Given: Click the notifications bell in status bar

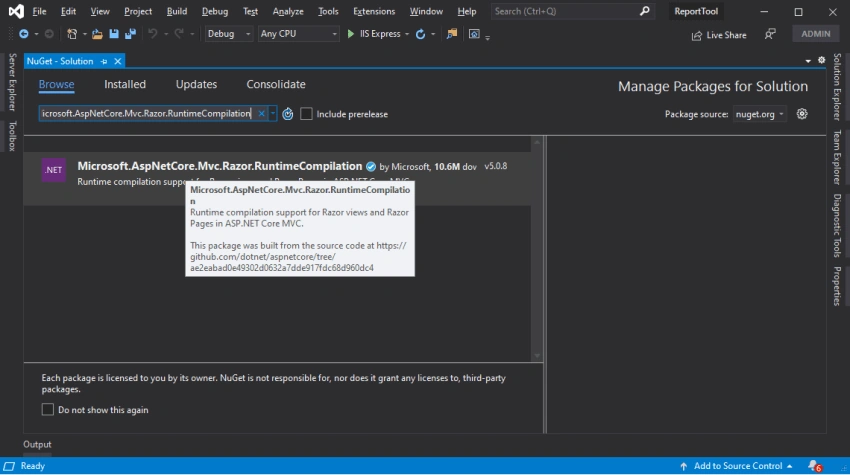Looking at the screenshot, I should click(814, 466).
